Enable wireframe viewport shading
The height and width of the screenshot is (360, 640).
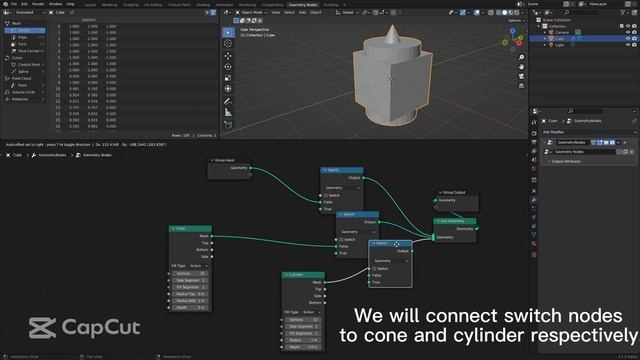point(498,13)
